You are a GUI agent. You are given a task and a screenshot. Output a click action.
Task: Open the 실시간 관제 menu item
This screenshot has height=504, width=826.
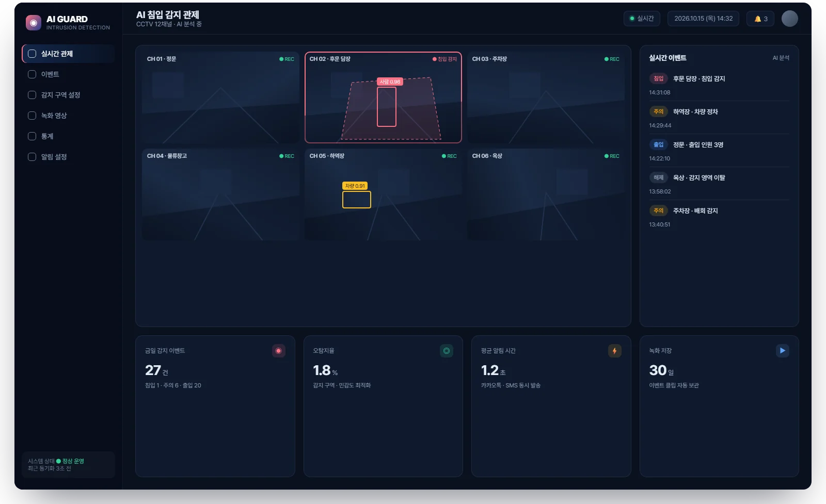68,54
